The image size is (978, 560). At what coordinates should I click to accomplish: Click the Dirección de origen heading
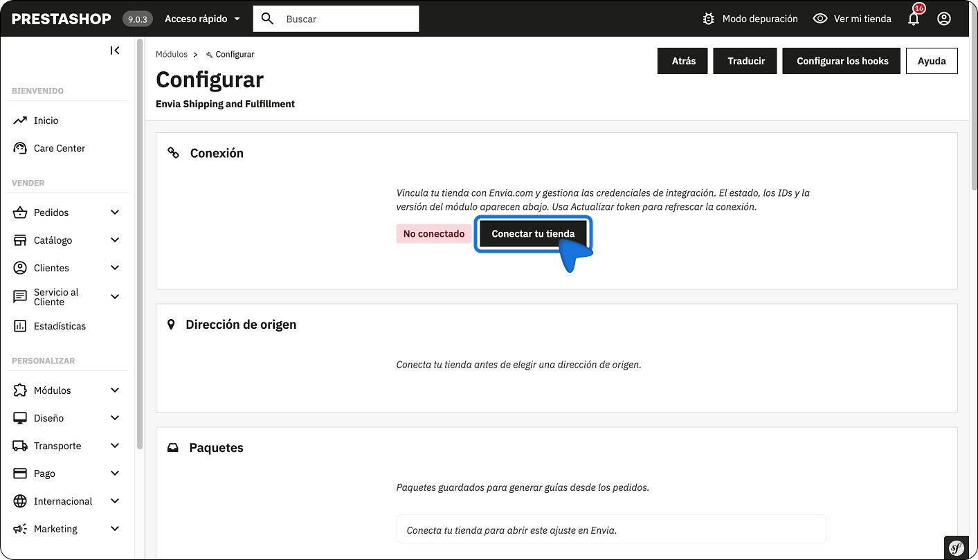click(x=241, y=325)
